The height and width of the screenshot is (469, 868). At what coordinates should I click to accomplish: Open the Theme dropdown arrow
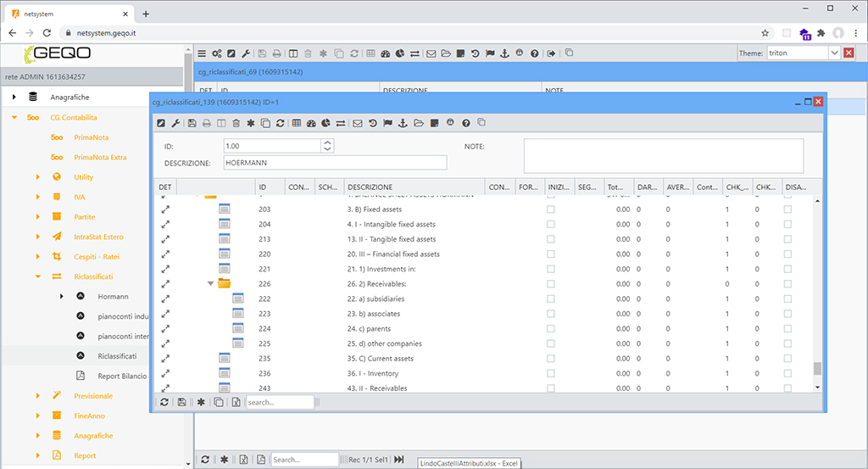(x=834, y=53)
